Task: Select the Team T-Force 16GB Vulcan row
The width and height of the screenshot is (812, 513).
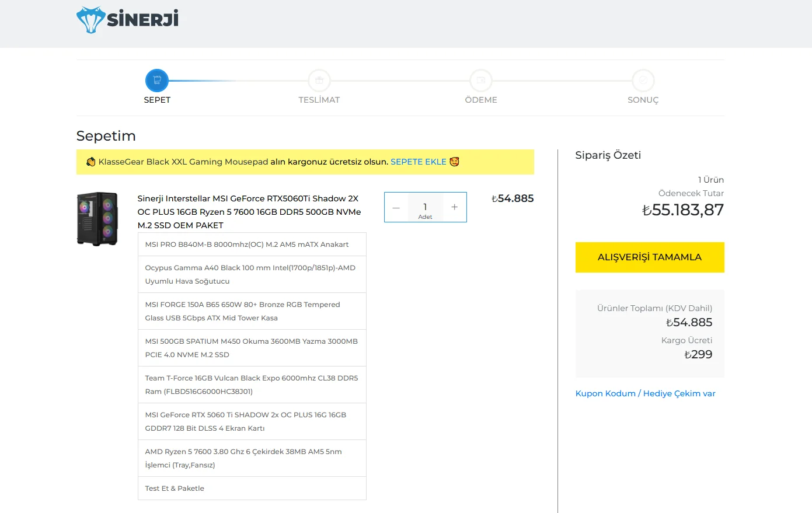Action: coord(252,385)
